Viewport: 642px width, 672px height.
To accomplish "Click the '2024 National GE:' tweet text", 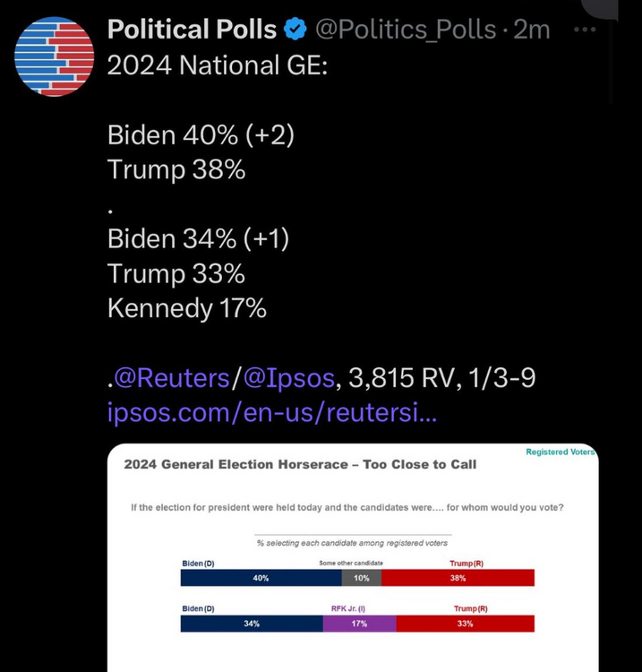I will 218,65.
